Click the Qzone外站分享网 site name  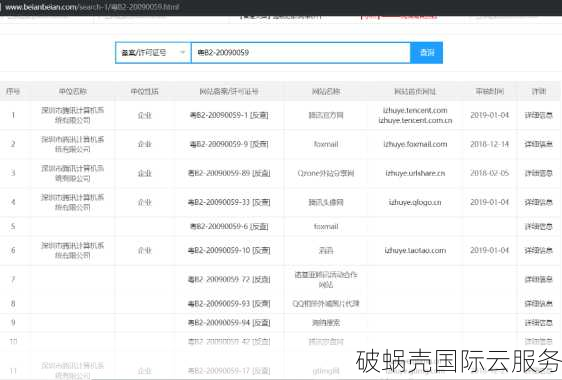(326, 173)
